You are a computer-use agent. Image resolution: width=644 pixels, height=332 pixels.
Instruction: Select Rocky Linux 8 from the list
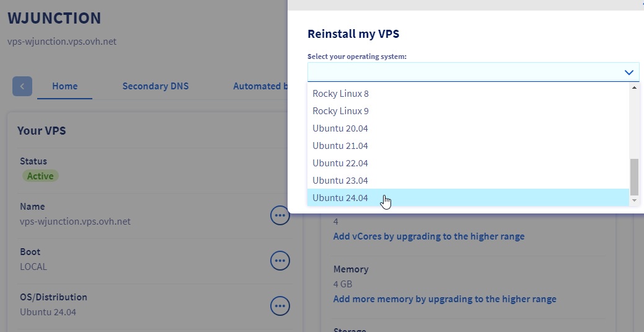(340, 94)
